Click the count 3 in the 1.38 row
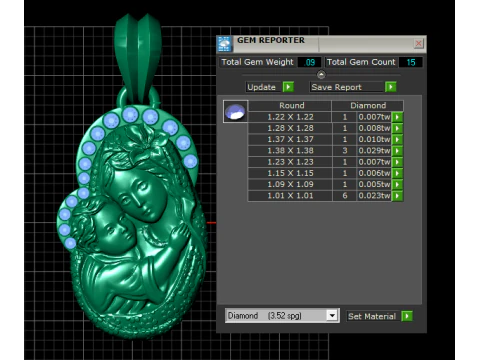The height and width of the screenshot is (360, 480). click(x=345, y=151)
